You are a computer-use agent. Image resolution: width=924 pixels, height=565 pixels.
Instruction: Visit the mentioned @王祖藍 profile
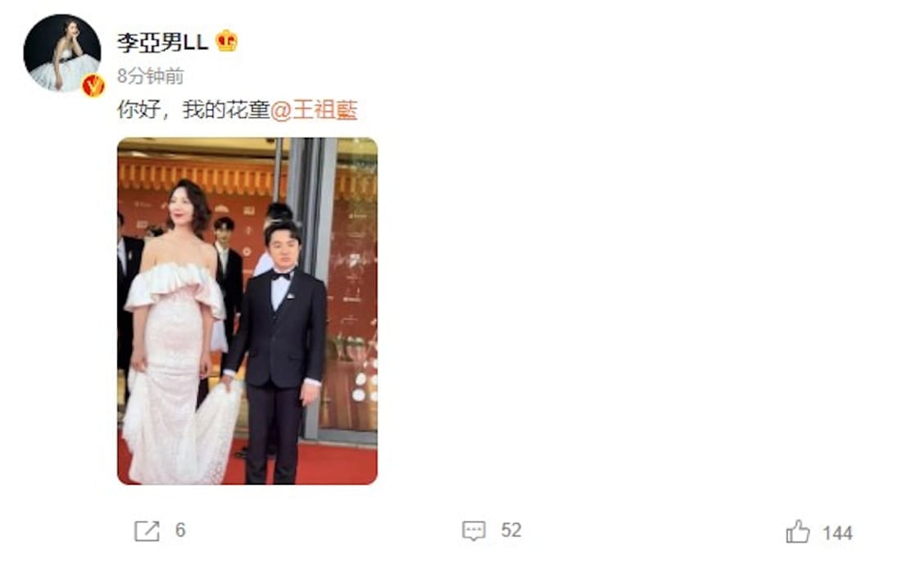314,111
